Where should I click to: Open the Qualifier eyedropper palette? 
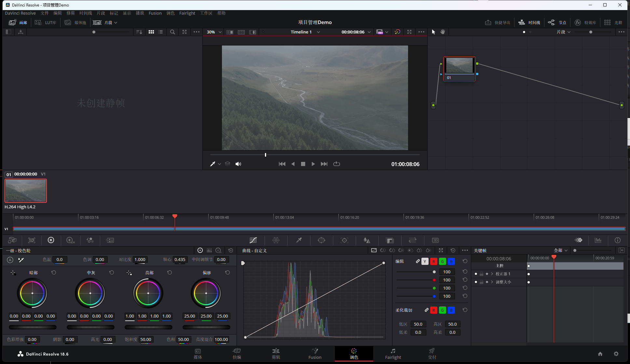coord(299,240)
